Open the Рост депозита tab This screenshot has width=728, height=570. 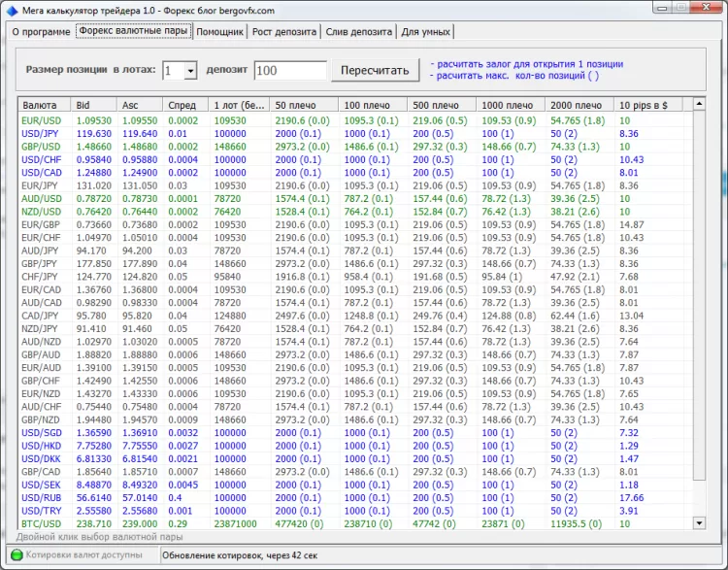pyautogui.click(x=284, y=31)
